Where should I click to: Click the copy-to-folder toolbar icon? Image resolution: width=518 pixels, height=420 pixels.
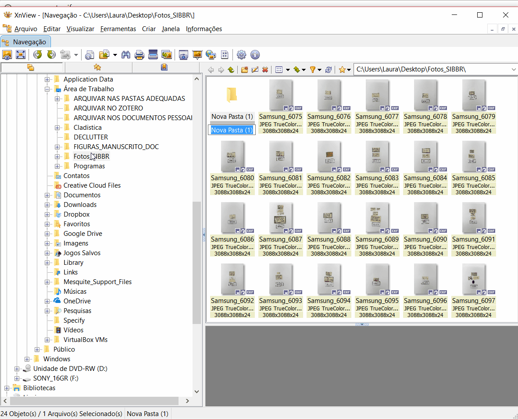(x=104, y=54)
